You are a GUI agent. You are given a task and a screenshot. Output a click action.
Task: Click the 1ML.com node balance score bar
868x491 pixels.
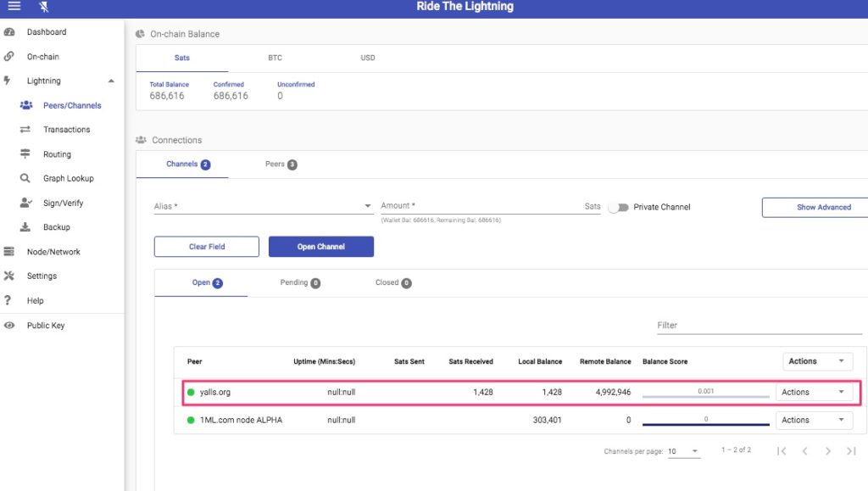tap(706, 425)
